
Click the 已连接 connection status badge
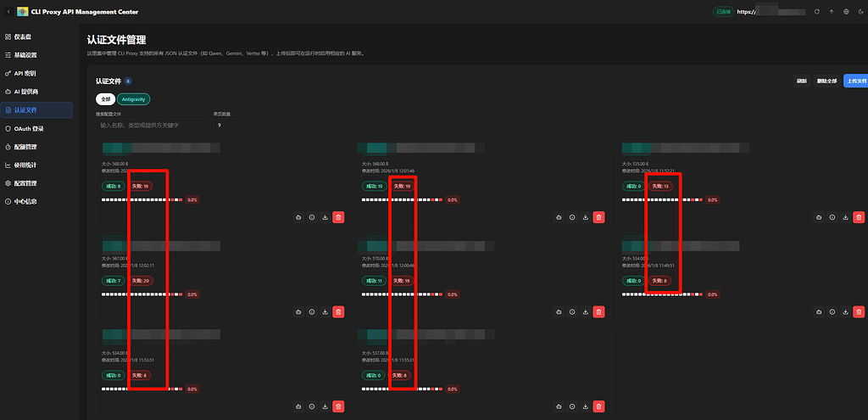[723, 12]
